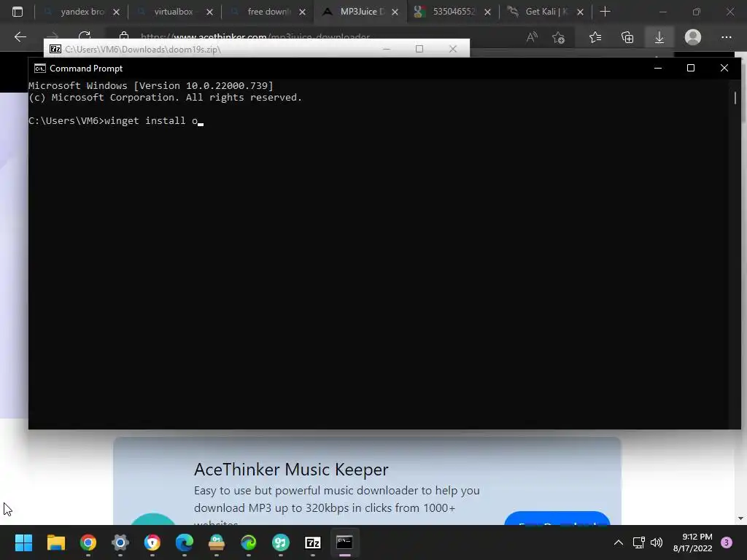Image resolution: width=747 pixels, height=560 pixels.
Task: Open the volume speaker tray icon
Action: click(657, 542)
